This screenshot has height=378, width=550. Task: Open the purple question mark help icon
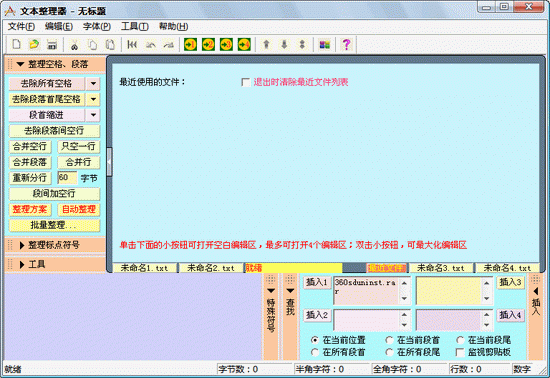(347, 45)
